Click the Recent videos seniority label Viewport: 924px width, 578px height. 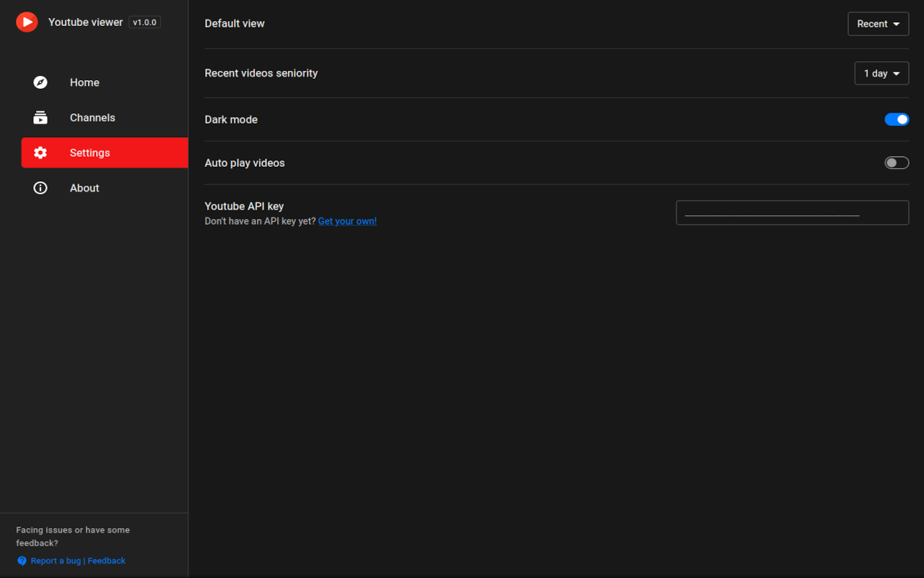tap(261, 73)
